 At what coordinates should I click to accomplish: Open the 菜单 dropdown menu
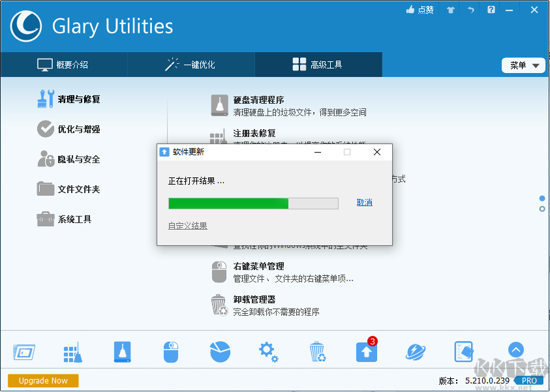(x=523, y=65)
